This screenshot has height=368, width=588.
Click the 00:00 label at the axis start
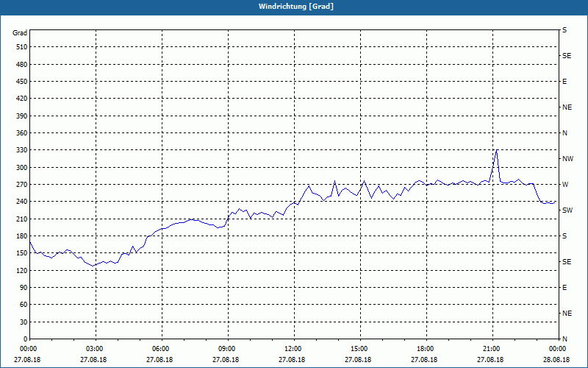[29, 349]
